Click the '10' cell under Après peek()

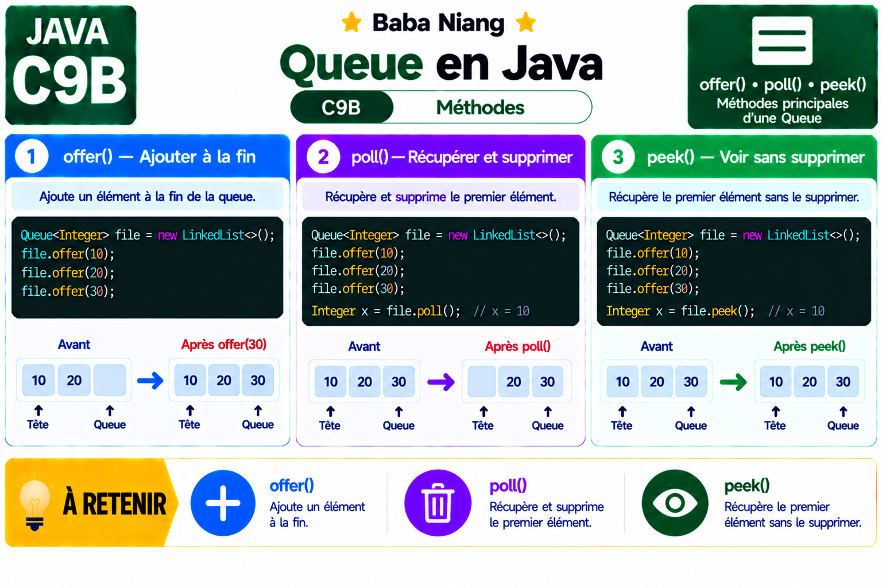click(776, 382)
